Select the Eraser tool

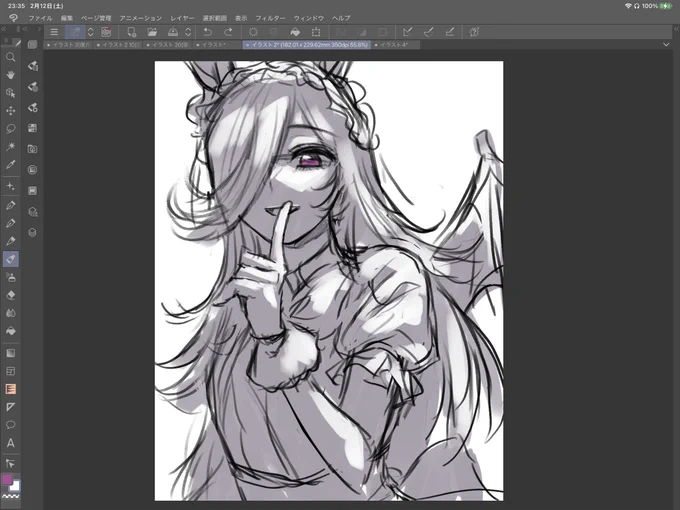tap(10, 295)
